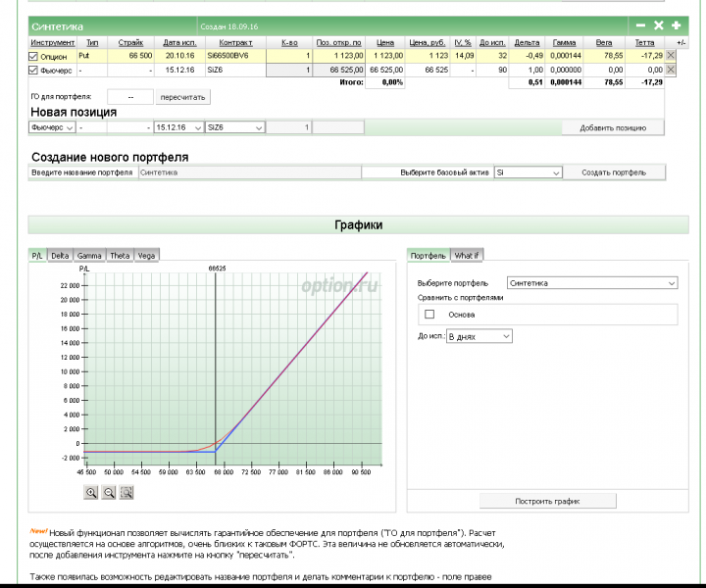Switch to the Портфель tab
Image resolution: width=706 pixels, height=588 pixels.
(x=428, y=255)
